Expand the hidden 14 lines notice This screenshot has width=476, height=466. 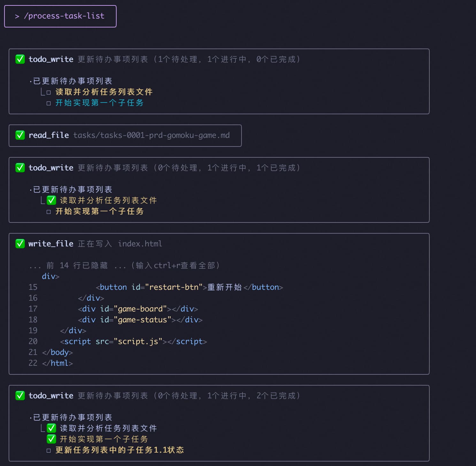click(124, 266)
